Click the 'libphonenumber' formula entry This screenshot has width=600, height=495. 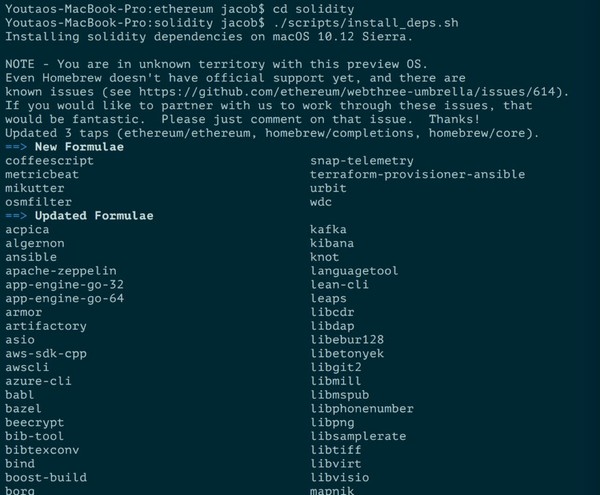(361, 409)
